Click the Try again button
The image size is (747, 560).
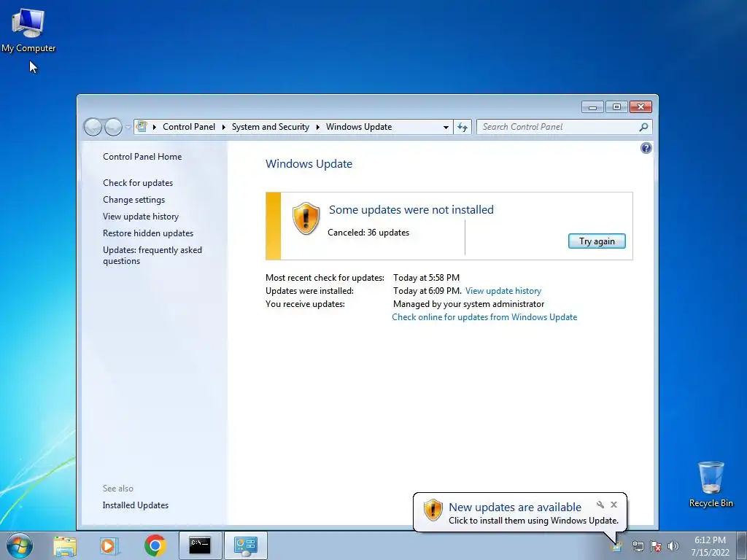(x=597, y=241)
